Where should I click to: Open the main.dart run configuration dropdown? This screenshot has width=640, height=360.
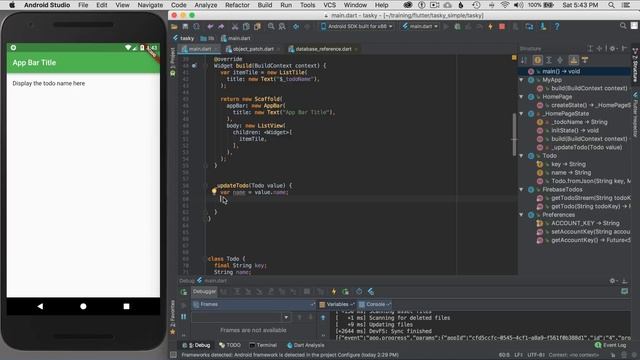click(x=419, y=27)
